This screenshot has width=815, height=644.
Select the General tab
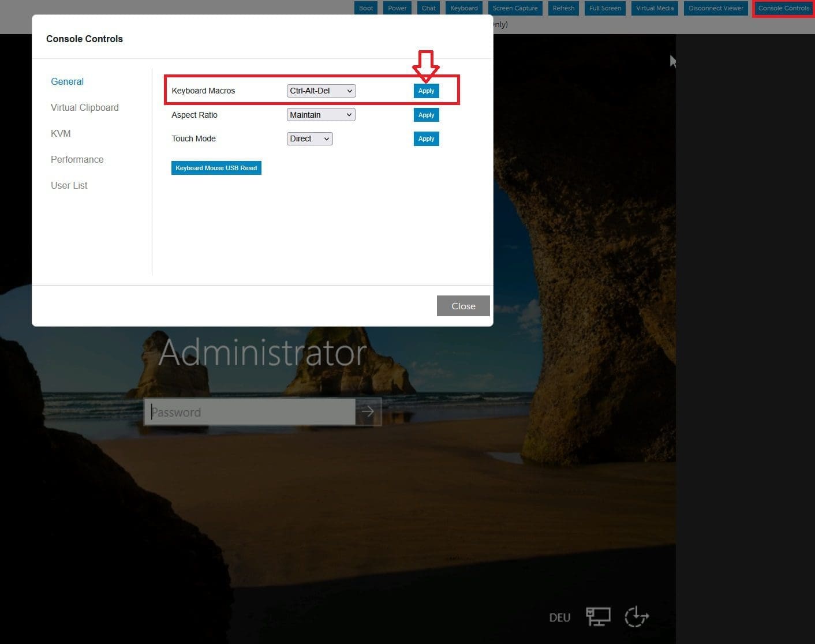coord(67,81)
